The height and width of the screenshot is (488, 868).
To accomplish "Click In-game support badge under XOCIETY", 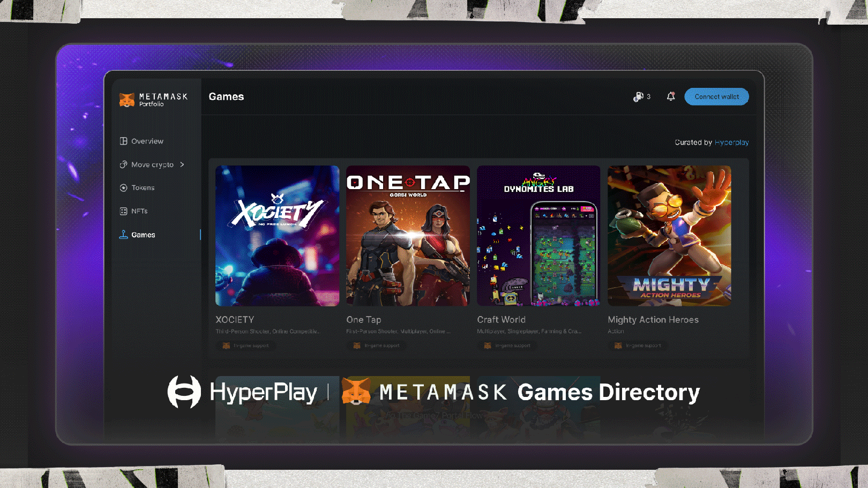I will tap(245, 346).
